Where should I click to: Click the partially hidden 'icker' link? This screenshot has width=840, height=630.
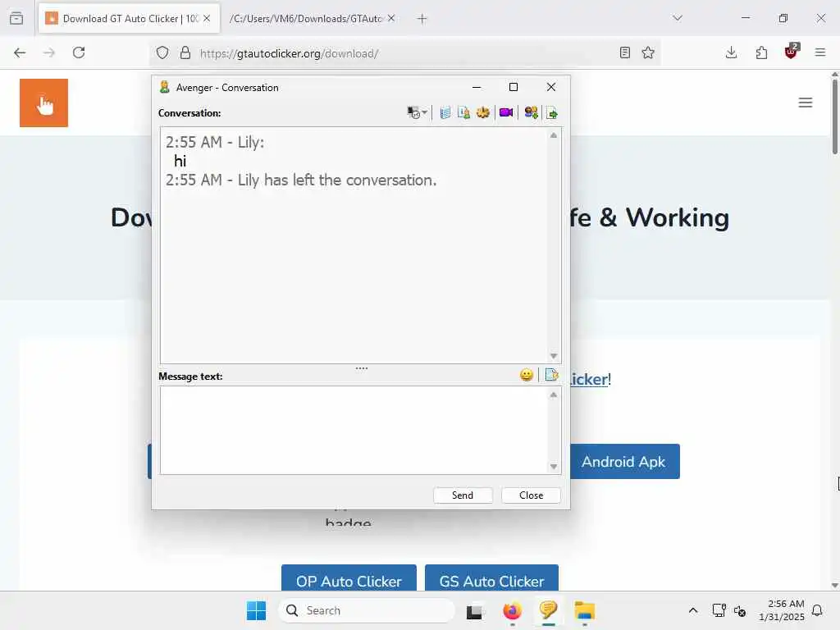(589, 379)
